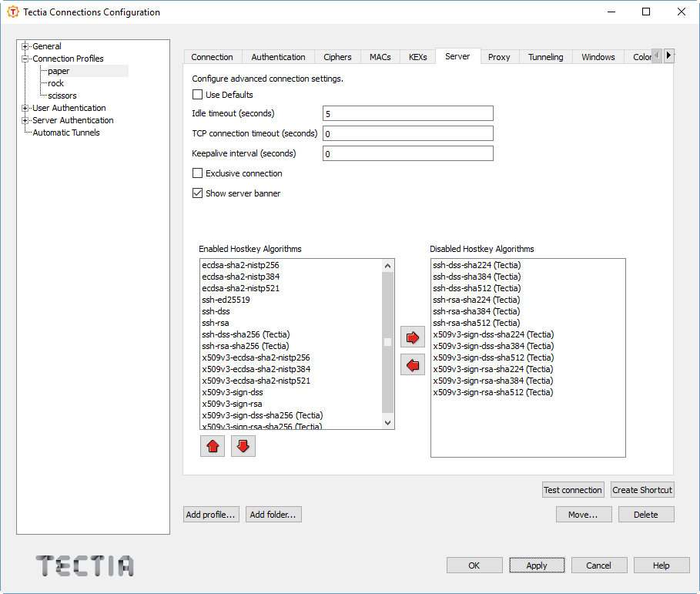Move hostkey algorithm up in priority
Screen dimensions: 700x594
tap(212, 445)
